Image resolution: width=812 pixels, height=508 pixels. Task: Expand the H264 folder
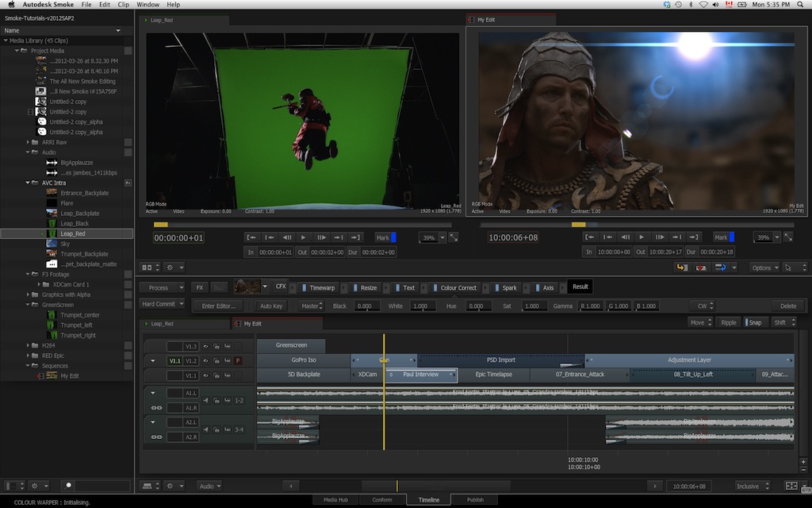pyautogui.click(x=28, y=345)
